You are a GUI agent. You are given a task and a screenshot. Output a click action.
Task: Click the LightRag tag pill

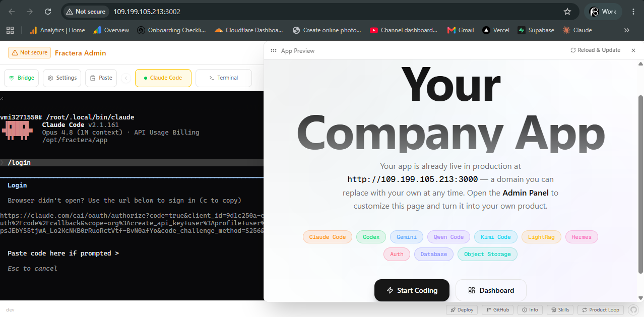pos(541,237)
